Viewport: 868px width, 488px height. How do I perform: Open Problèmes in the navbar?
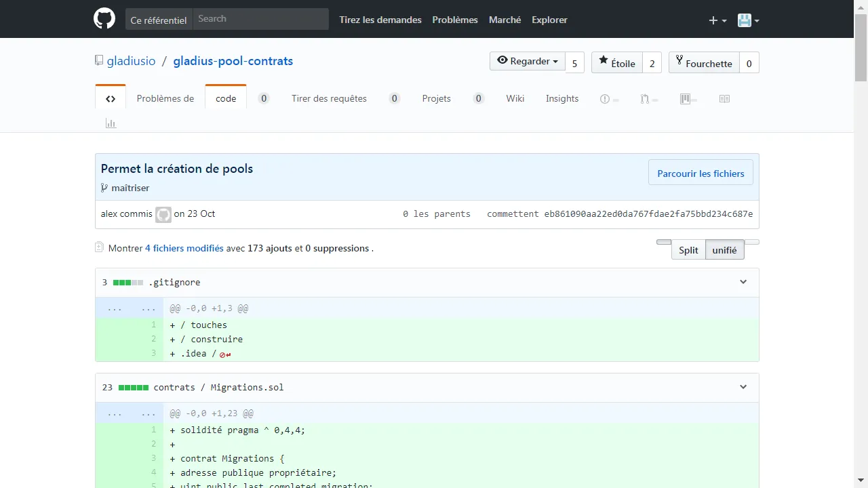[455, 20]
